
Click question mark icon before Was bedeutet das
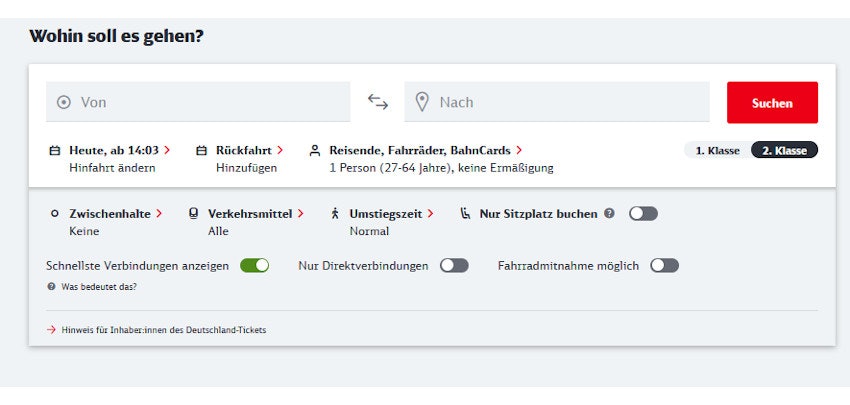click(51, 287)
